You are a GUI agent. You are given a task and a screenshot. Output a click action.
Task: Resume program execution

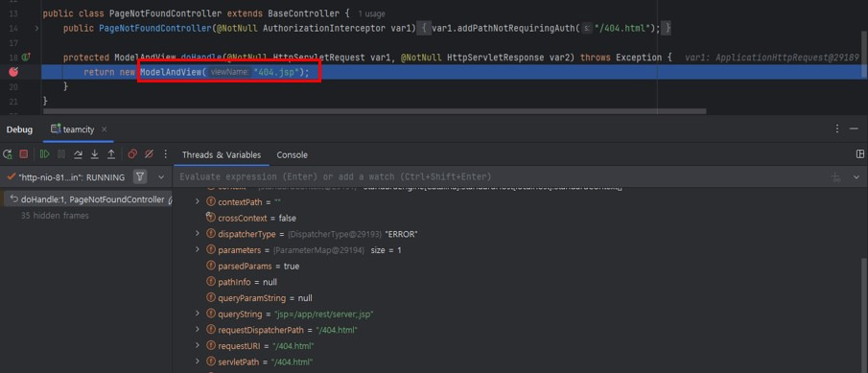tap(45, 154)
